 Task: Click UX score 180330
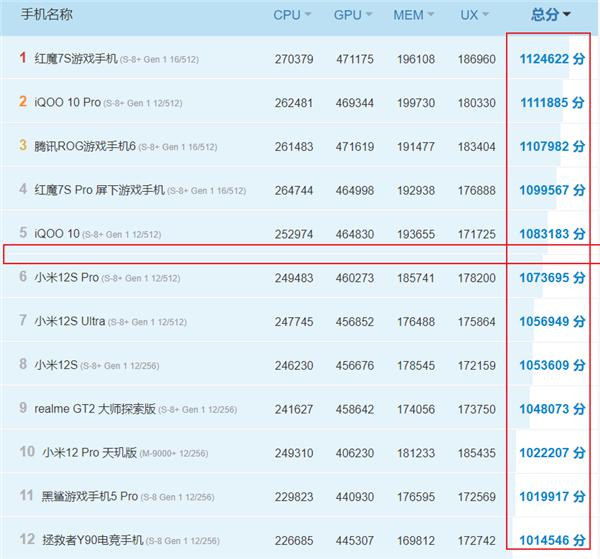coord(477,103)
